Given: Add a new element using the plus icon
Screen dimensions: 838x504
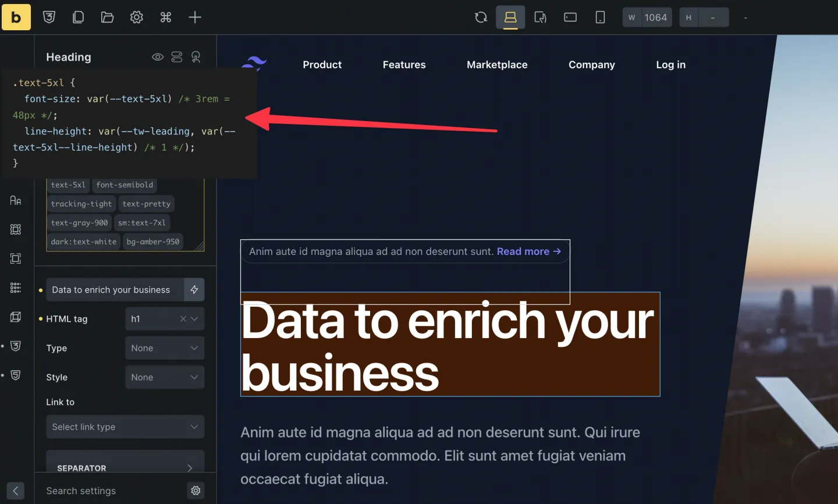Looking at the screenshot, I should (194, 17).
